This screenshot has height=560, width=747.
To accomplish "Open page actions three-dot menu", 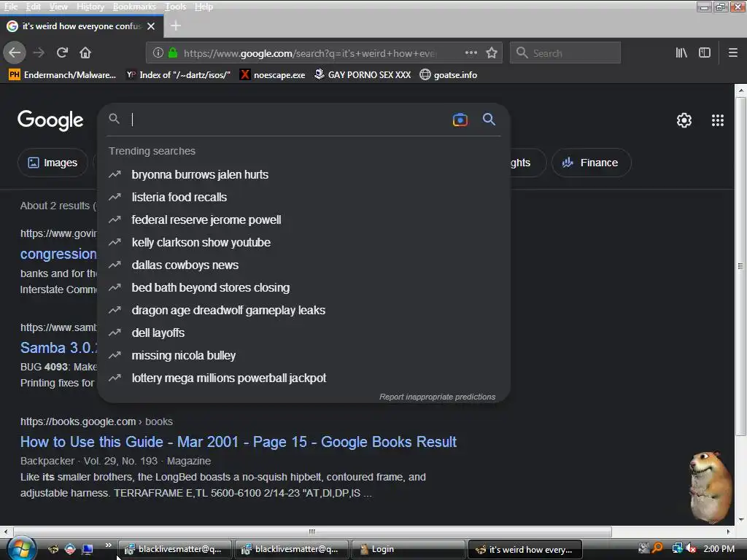I will click(x=471, y=52).
